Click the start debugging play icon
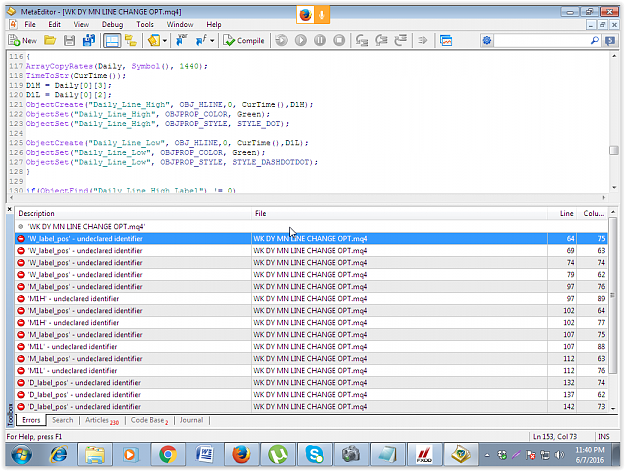The height and width of the screenshot is (471, 625). (301, 40)
